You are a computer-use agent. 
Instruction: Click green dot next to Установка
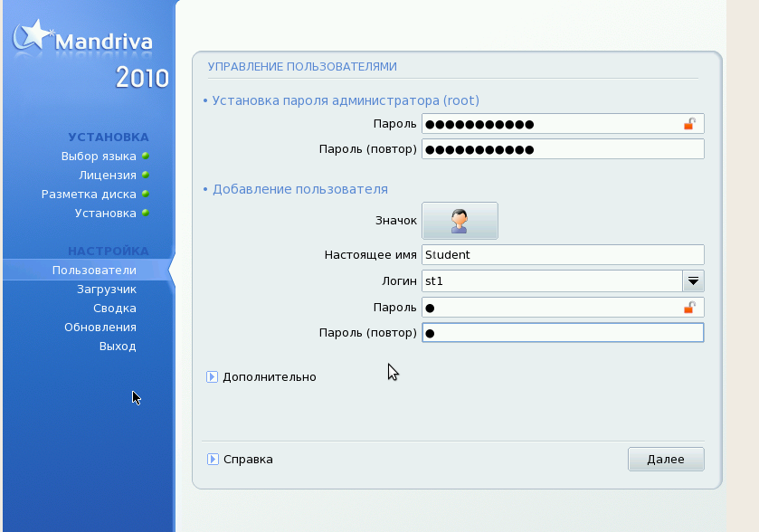146,213
